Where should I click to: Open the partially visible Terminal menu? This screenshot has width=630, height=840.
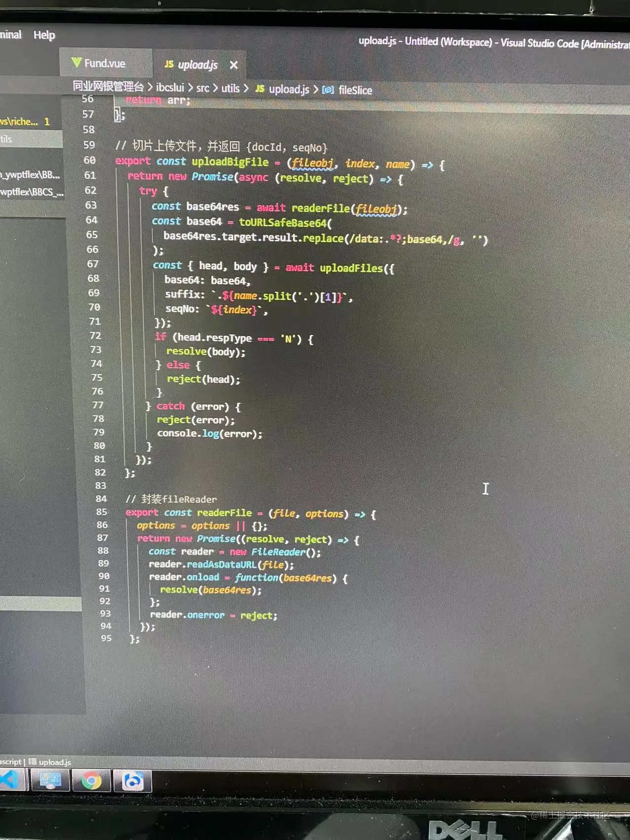tap(10, 35)
